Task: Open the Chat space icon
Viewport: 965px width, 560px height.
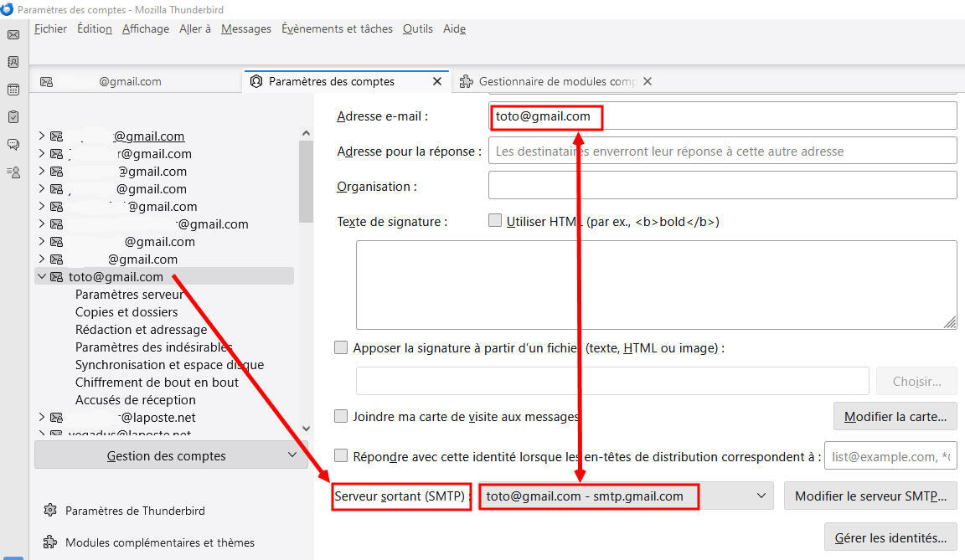Action: click(13, 145)
